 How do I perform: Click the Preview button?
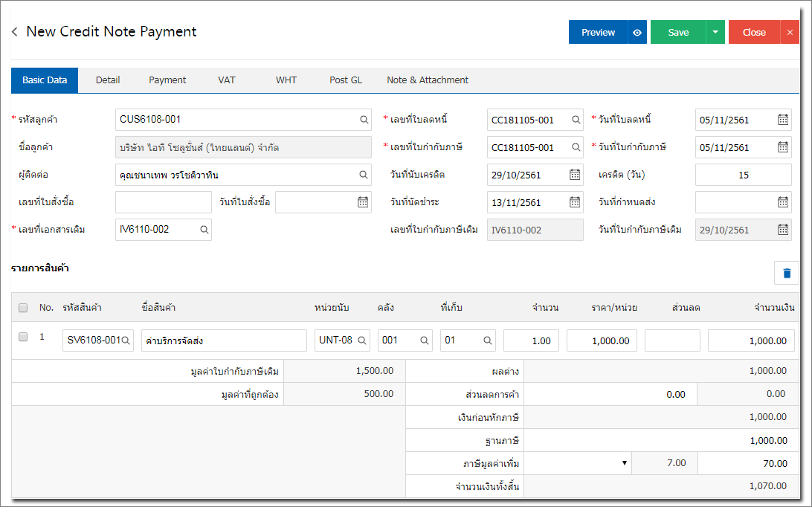coord(598,32)
